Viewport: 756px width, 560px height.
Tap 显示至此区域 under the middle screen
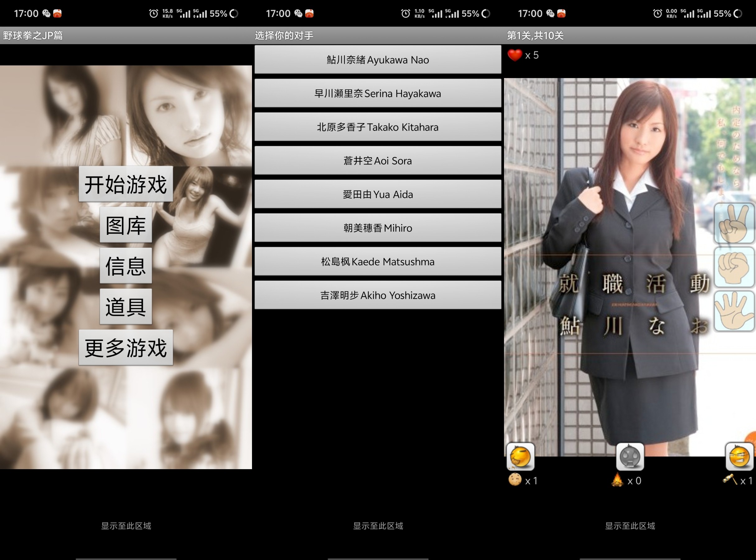pos(378,526)
